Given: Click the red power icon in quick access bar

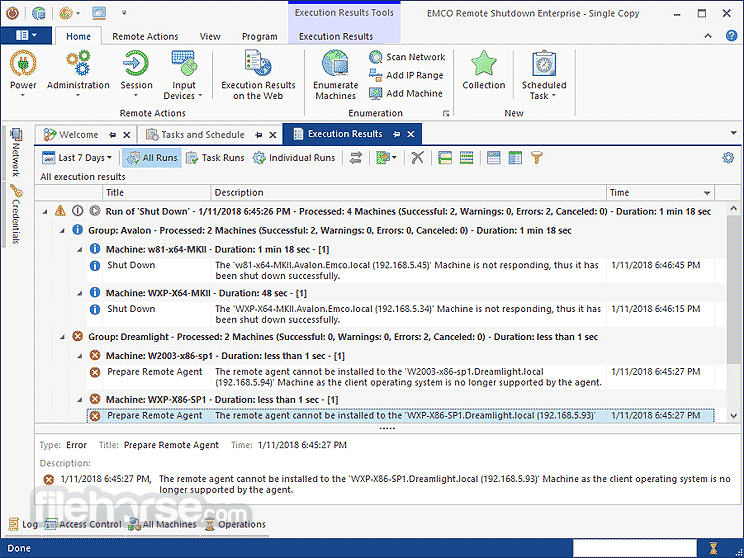Looking at the screenshot, I should (x=12, y=13).
